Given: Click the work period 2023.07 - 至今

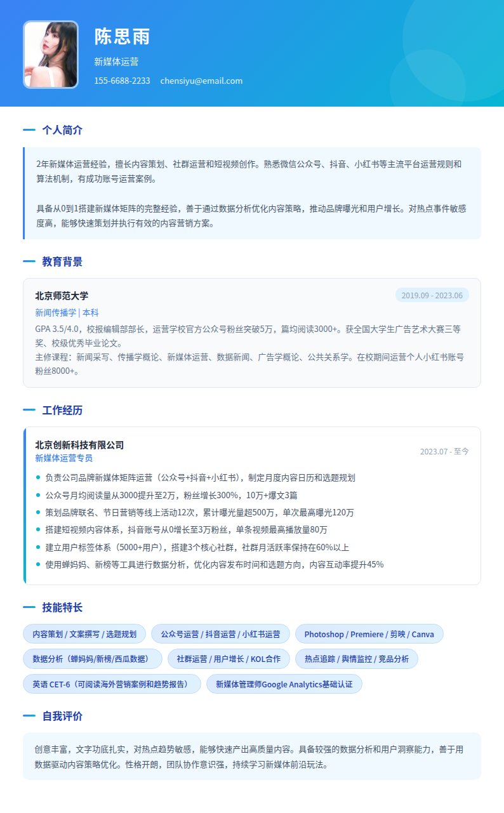Looking at the screenshot, I should pyautogui.click(x=444, y=451).
